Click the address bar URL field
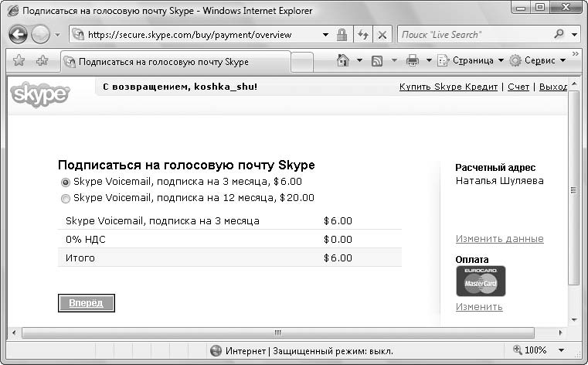This screenshot has width=588, height=365. pyautogui.click(x=195, y=35)
